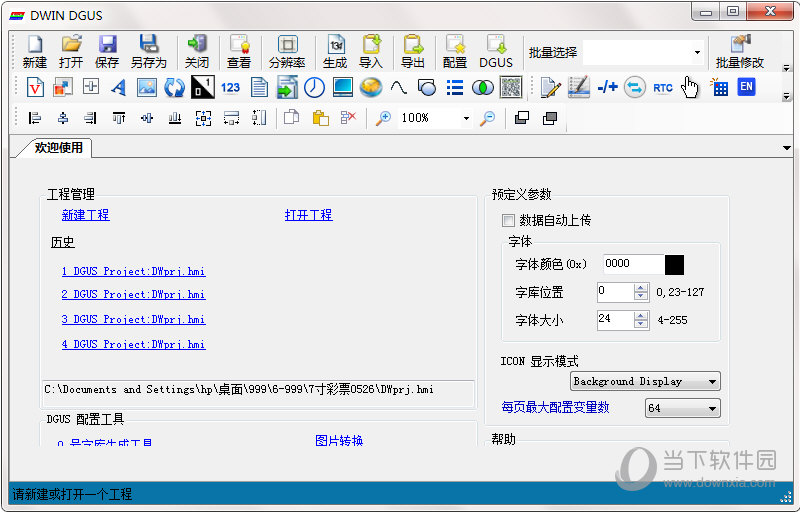Select the hand pointer touch icon
Viewport: 800px width, 512px height.
690,88
